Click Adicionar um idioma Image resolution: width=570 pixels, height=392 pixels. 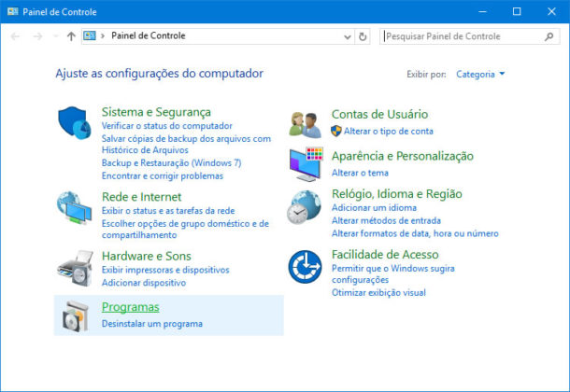click(374, 208)
